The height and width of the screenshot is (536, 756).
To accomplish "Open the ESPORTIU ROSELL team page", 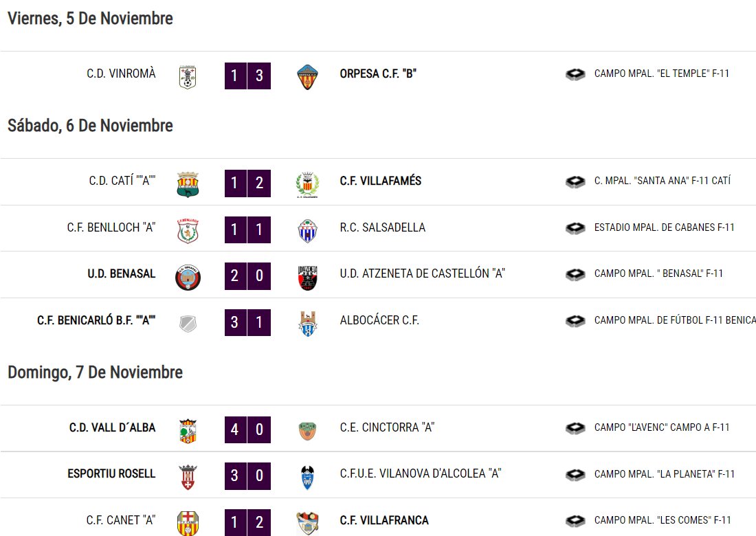I will click(111, 474).
